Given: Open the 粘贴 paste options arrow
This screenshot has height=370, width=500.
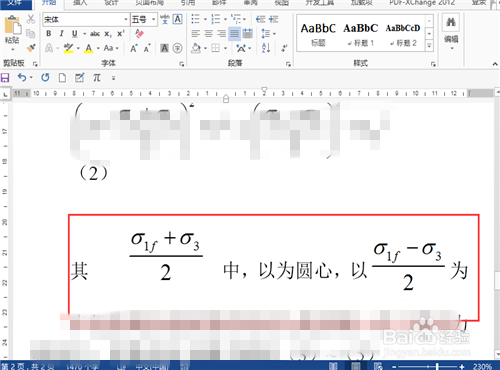Looking at the screenshot, I should [12, 49].
